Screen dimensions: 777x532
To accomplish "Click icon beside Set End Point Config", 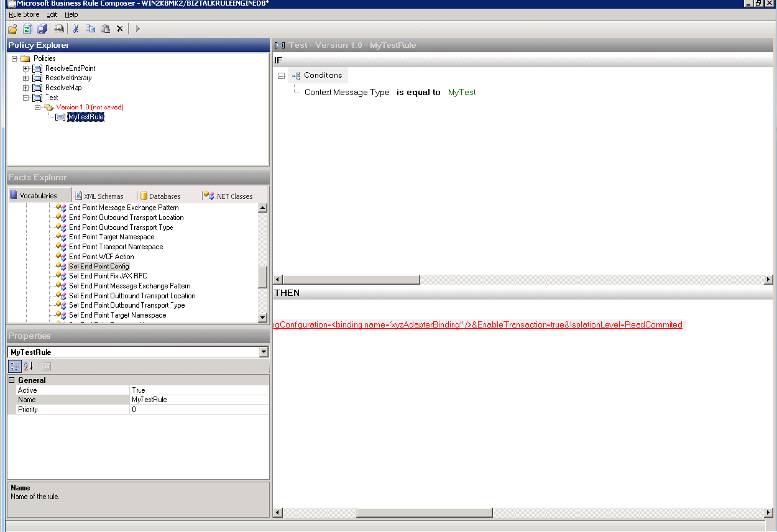I will pos(61,267).
